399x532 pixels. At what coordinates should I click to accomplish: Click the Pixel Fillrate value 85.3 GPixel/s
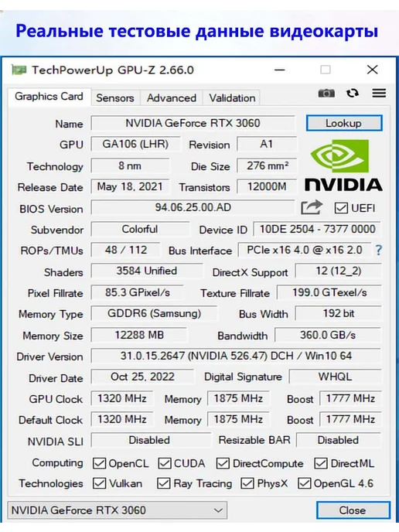[x=138, y=292]
